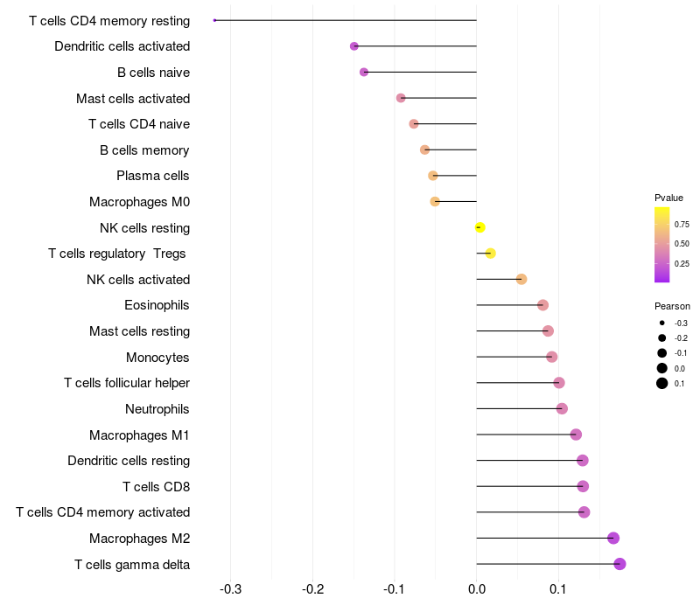Select the Macrophages M2 lollipop dot
The width and height of the screenshot is (700, 612).
tap(613, 539)
